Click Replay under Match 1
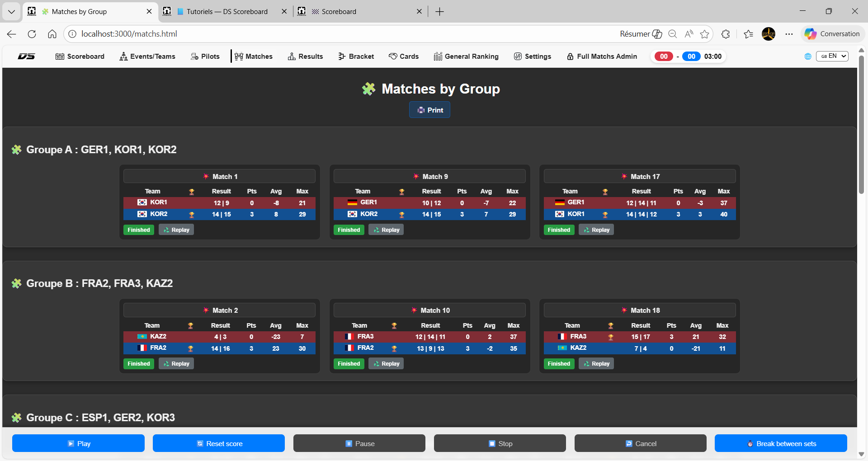This screenshot has height=461, width=868. coord(176,230)
